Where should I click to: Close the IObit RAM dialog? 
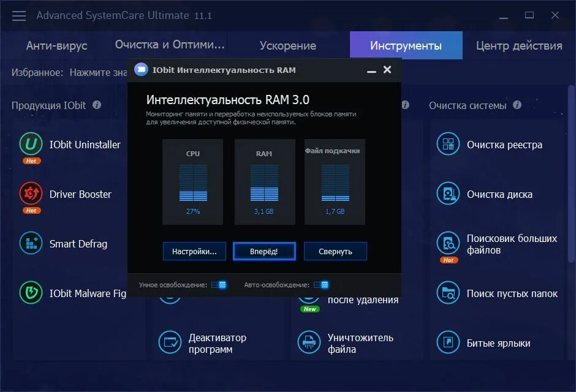click(x=387, y=69)
